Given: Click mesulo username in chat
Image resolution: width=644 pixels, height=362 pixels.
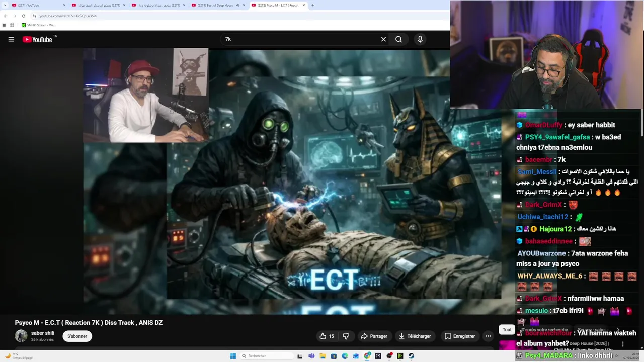Looking at the screenshot, I should (536, 311).
